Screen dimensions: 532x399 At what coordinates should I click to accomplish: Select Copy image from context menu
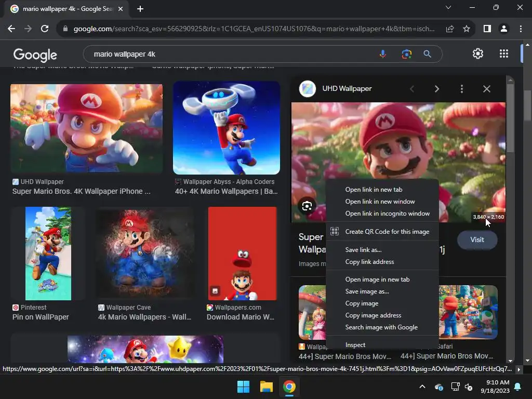pyautogui.click(x=362, y=303)
